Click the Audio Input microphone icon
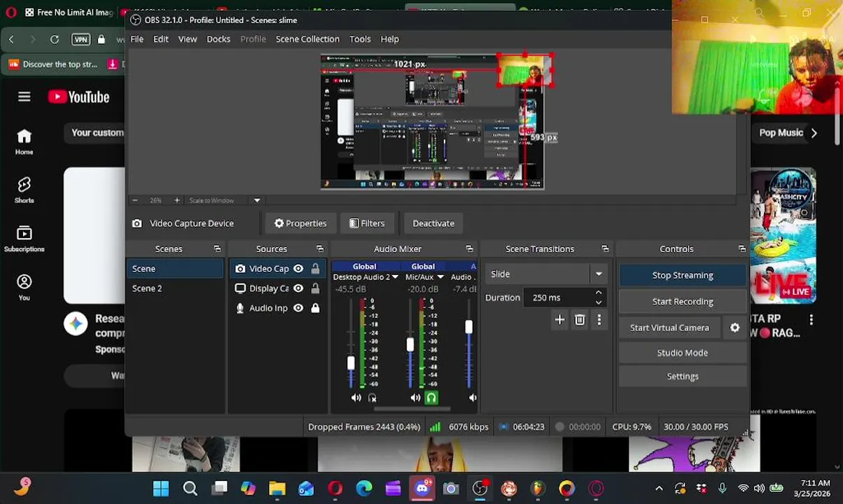 [240, 308]
